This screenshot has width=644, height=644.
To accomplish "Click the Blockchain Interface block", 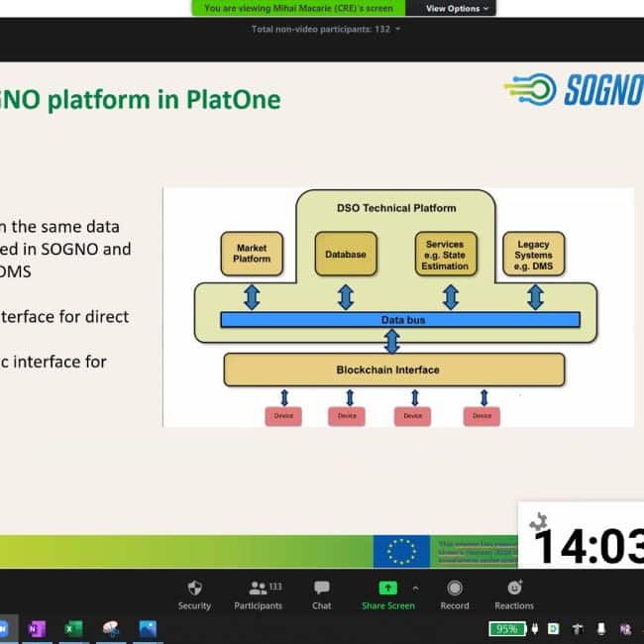I will point(394,370).
